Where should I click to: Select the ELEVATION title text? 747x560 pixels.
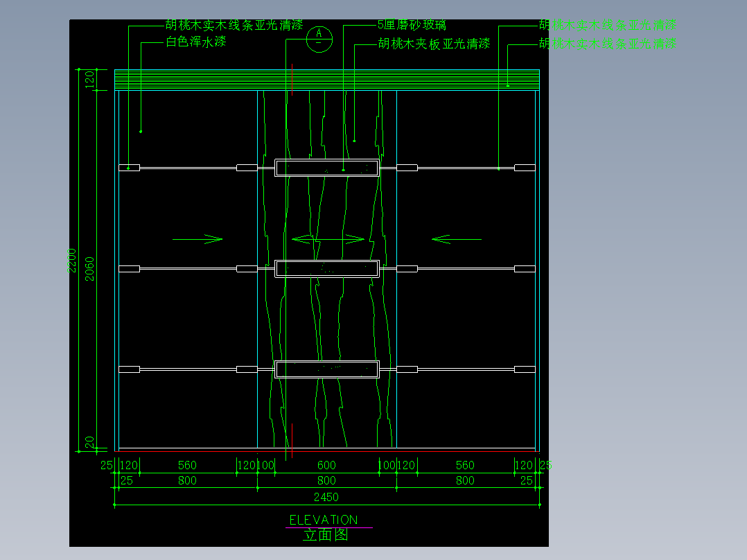[324, 520]
